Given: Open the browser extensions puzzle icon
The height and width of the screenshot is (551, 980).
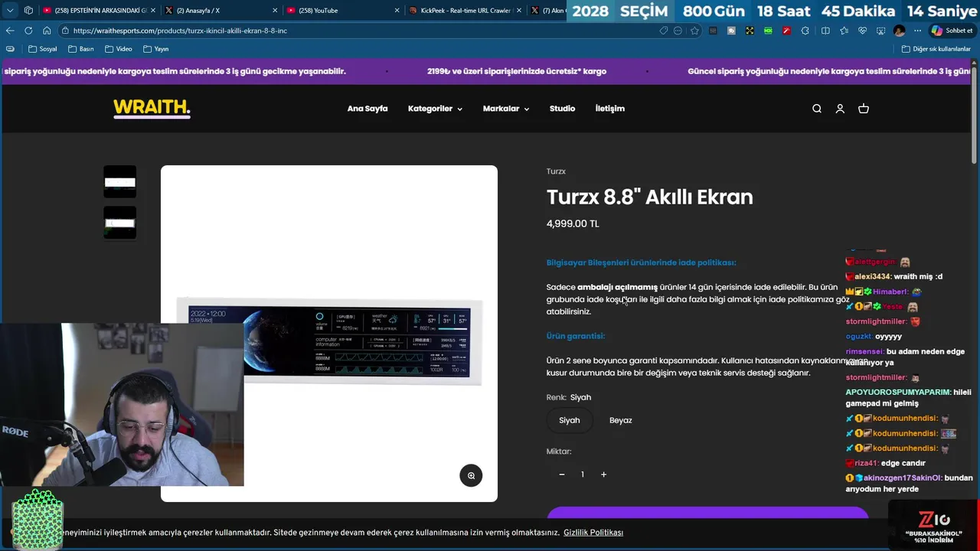Looking at the screenshot, I should pos(805,31).
